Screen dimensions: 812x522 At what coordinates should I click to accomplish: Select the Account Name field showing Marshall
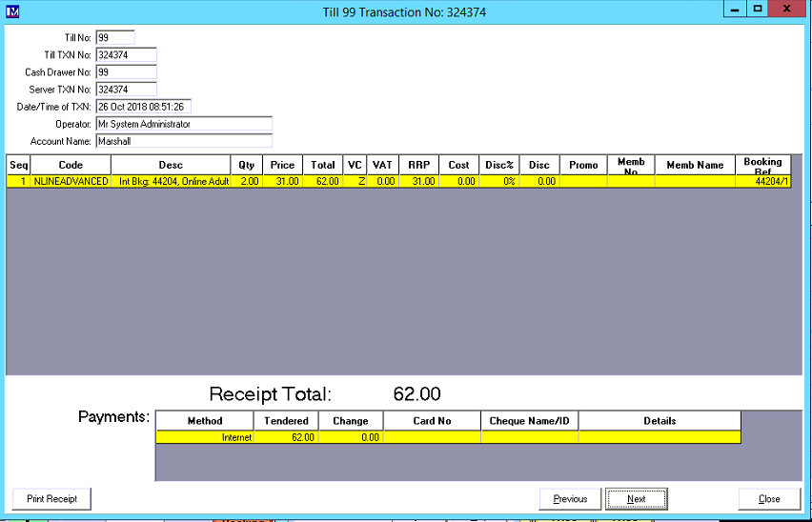coord(184,141)
